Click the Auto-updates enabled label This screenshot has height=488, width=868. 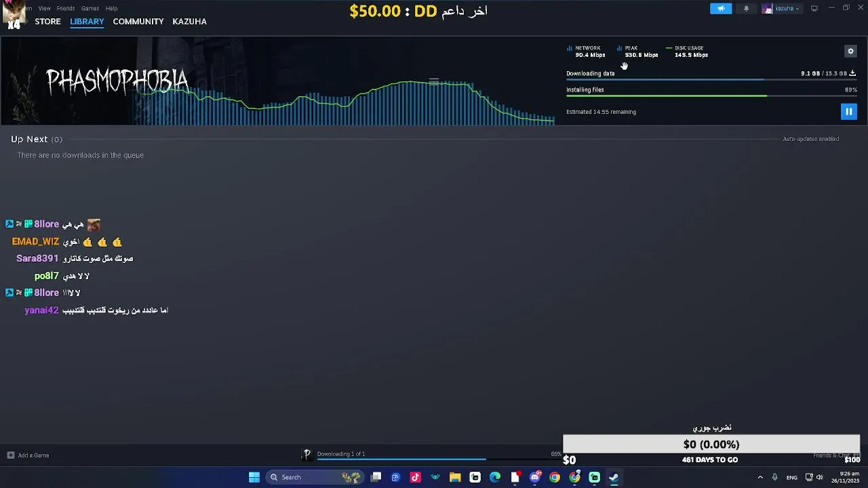coord(811,139)
